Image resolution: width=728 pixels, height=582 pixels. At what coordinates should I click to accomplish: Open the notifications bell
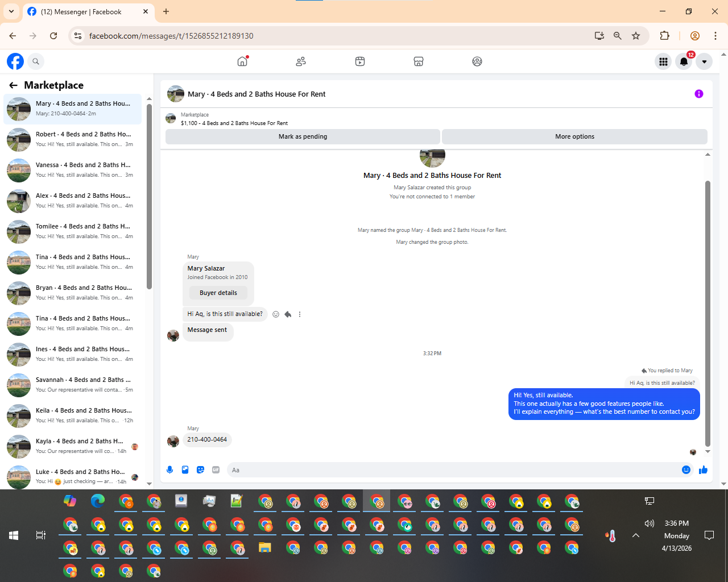tap(684, 61)
